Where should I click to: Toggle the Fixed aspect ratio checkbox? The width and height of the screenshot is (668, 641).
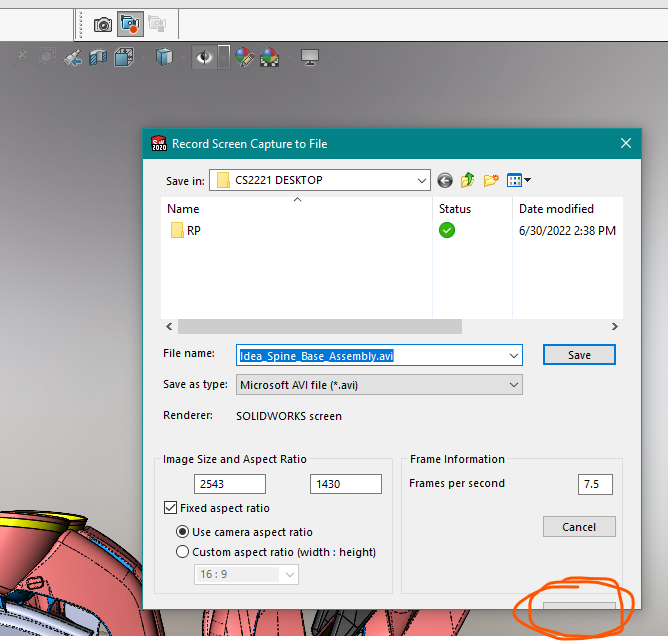171,509
